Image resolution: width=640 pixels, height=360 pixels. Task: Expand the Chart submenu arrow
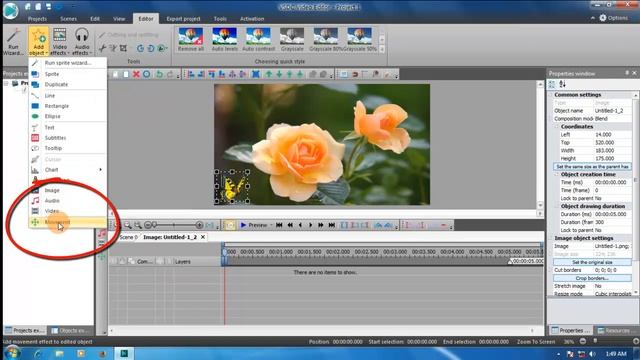point(100,170)
